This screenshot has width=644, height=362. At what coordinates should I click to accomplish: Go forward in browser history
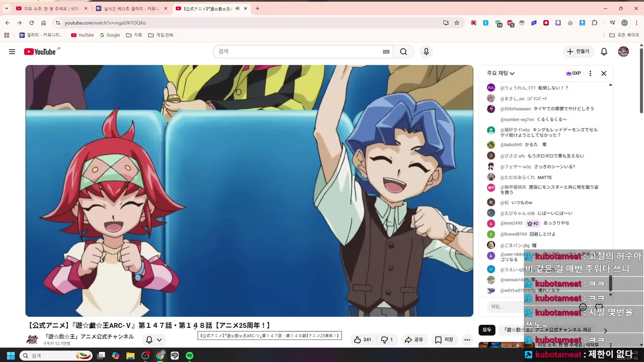pyautogui.click(x=19, y=23)
